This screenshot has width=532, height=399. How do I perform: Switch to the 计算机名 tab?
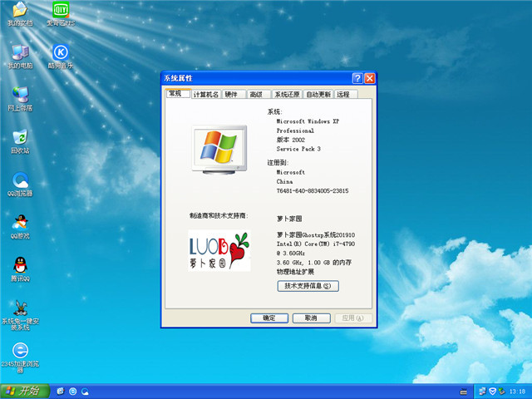click(x=206, y=94)
